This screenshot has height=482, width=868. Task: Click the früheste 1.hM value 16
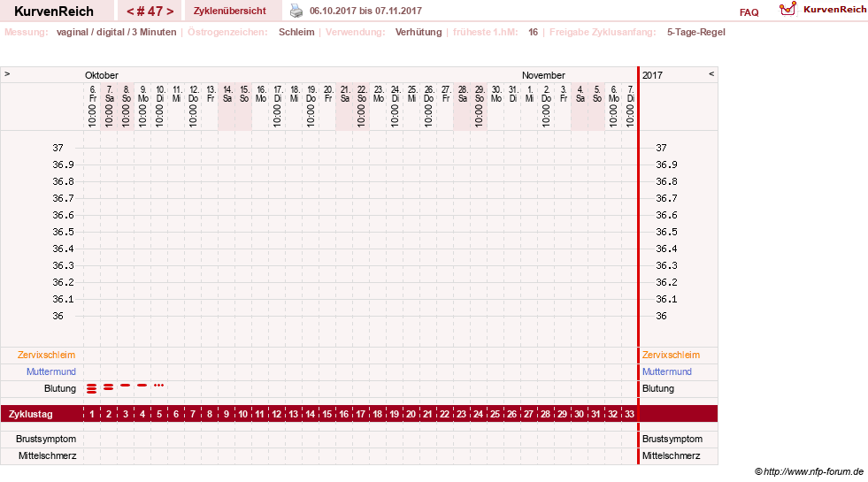[x=533, y=32]
